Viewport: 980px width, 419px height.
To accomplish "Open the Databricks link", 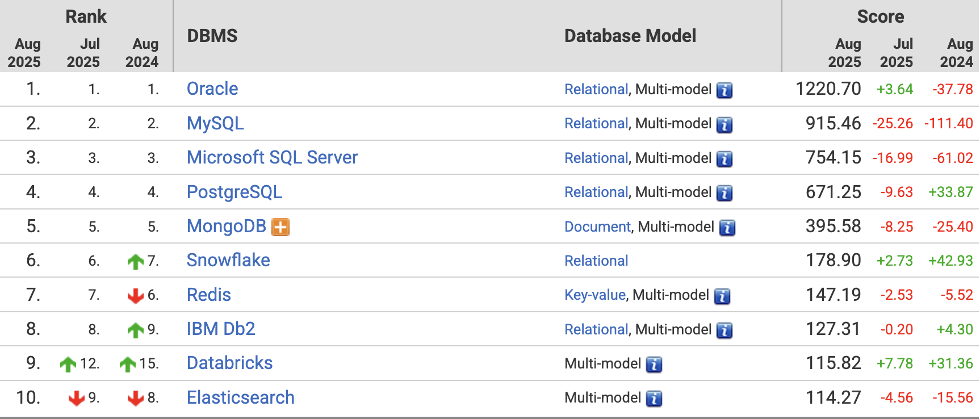I will 229,363.
